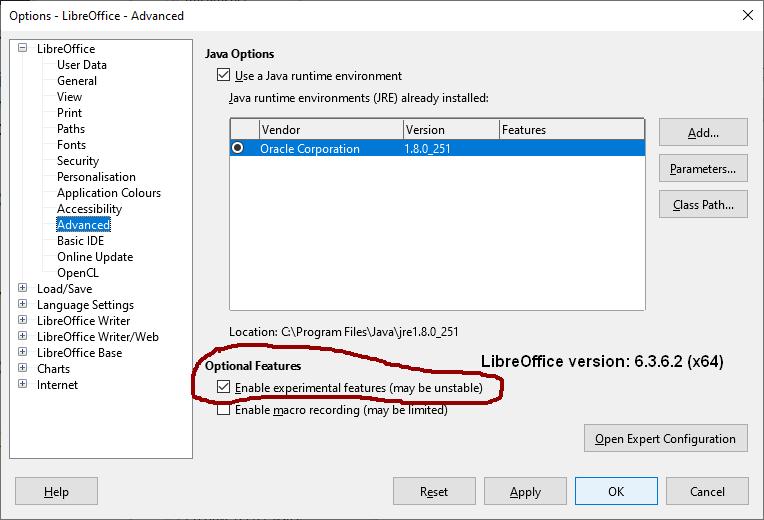This screenshot has width=764, height=520.
Task: Collapse the LibreOffice tree node
Action: [23, 48]
